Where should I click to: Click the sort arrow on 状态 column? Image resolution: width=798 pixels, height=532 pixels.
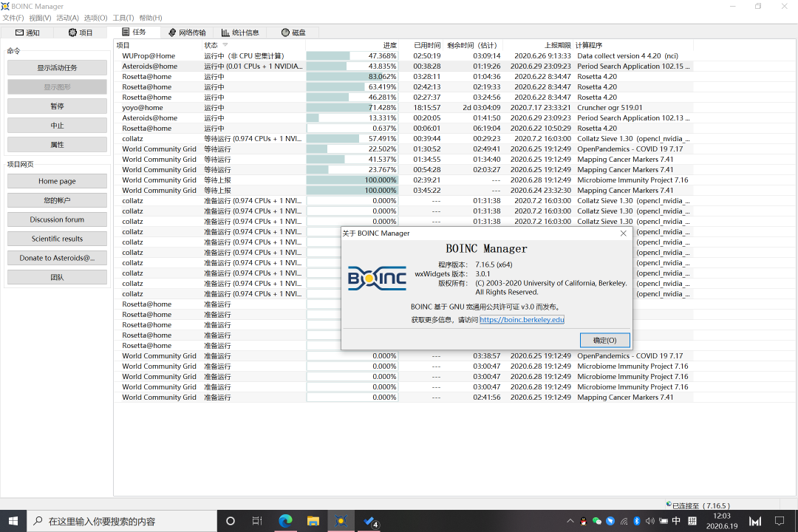pyautogui.click(x=225, y=45)
